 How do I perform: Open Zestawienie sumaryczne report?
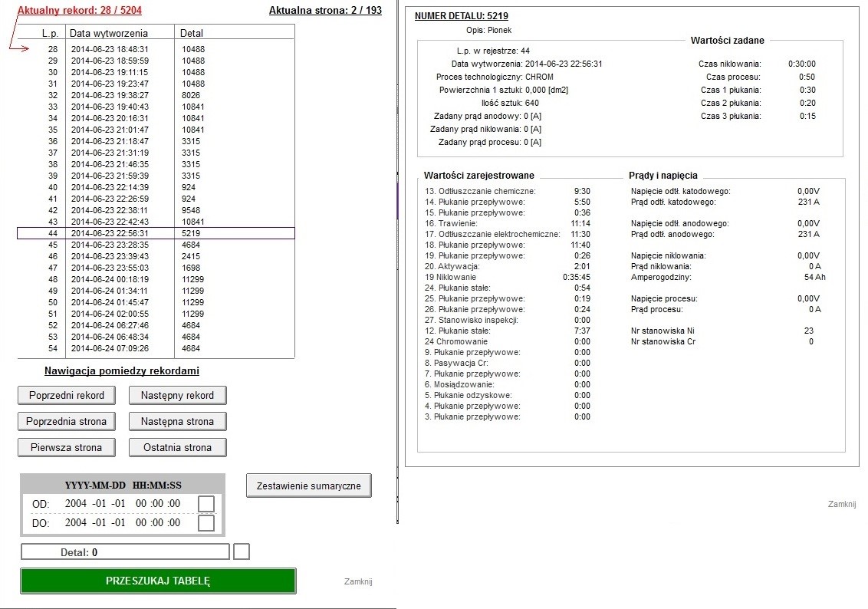click(309, 486)
